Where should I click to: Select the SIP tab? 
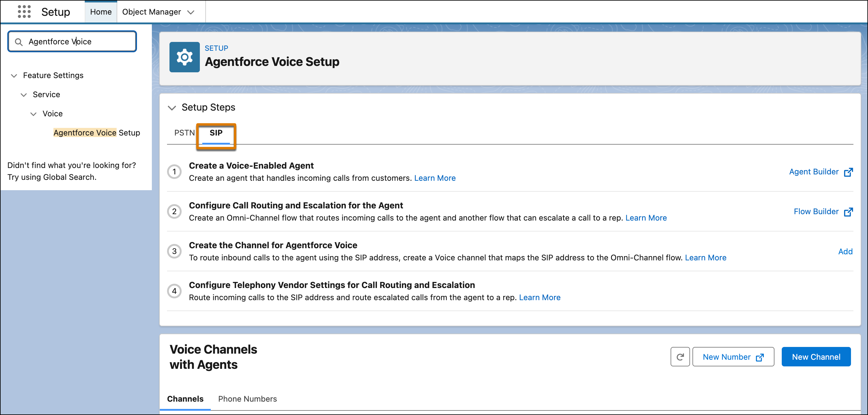(216, 133)
